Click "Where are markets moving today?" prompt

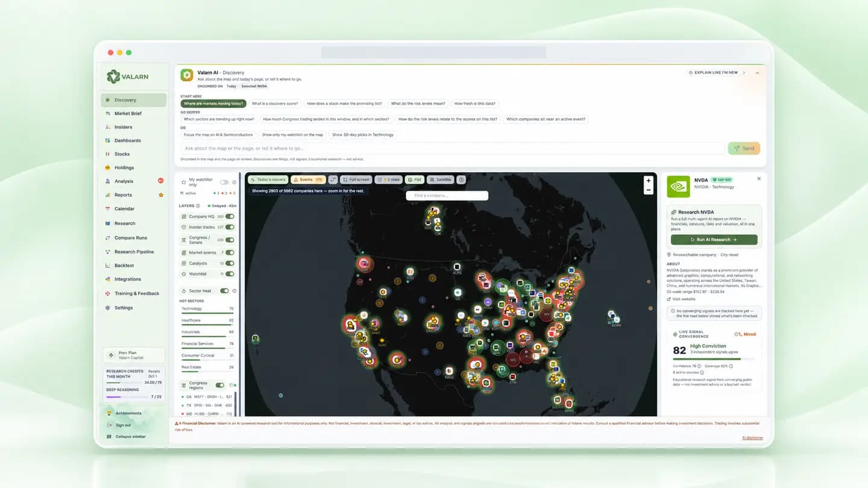(x=213, y=104)
